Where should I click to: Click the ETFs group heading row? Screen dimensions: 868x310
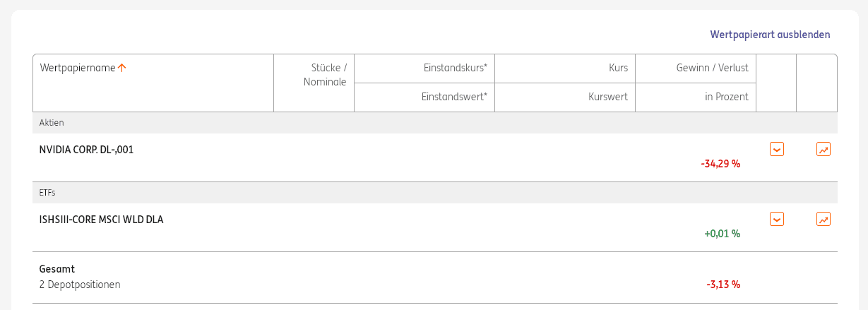point(47,193)
